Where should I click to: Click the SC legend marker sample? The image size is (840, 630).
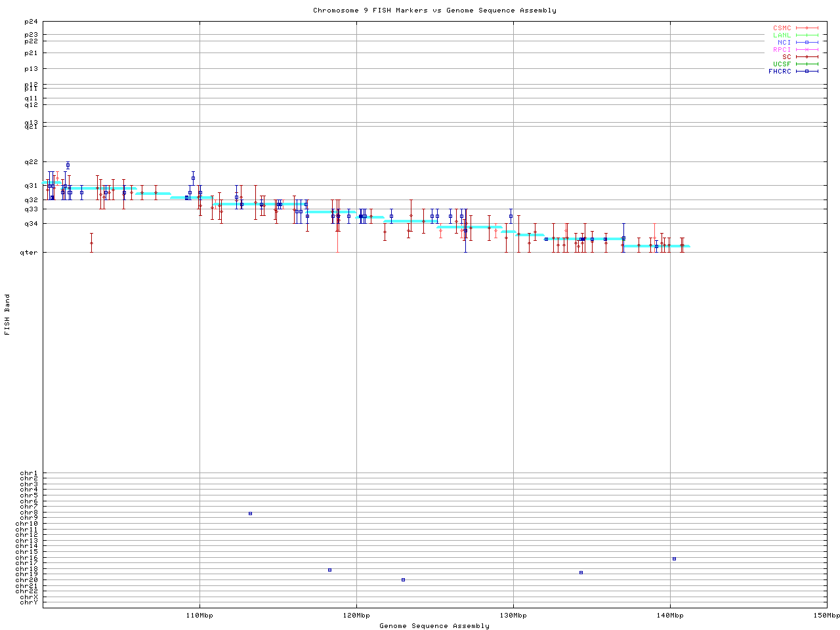807,57
